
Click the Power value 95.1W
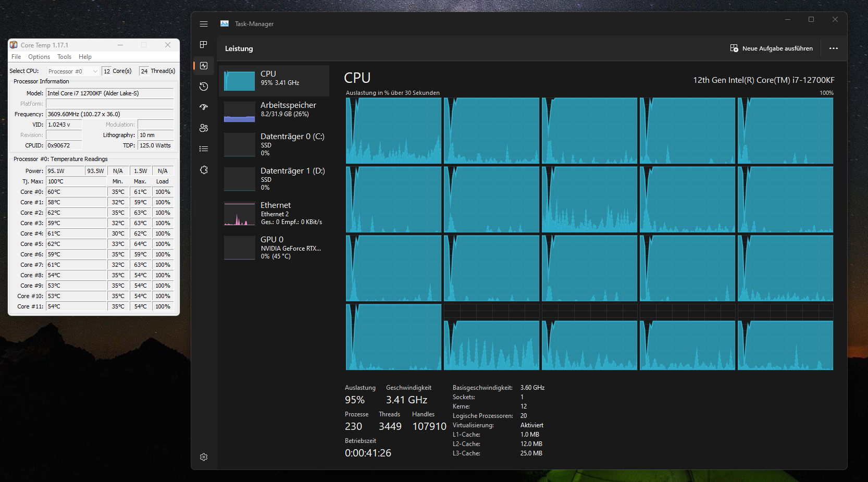(x=65, y=171)
